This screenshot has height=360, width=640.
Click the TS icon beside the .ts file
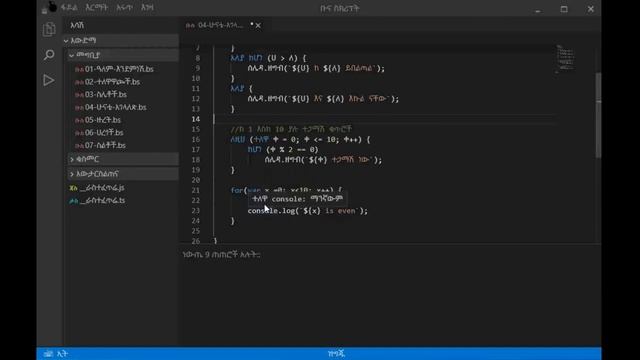pyautogui.click(x=73, y=200)
